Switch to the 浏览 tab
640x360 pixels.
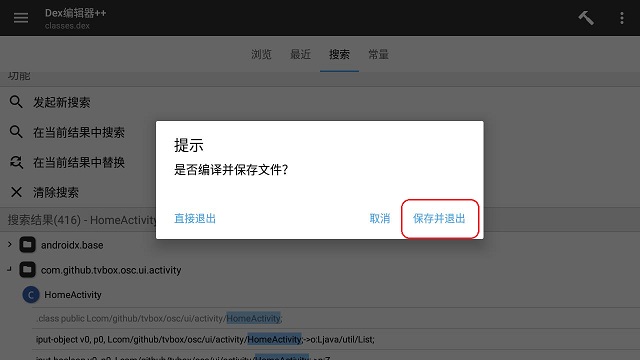[261, 54]
